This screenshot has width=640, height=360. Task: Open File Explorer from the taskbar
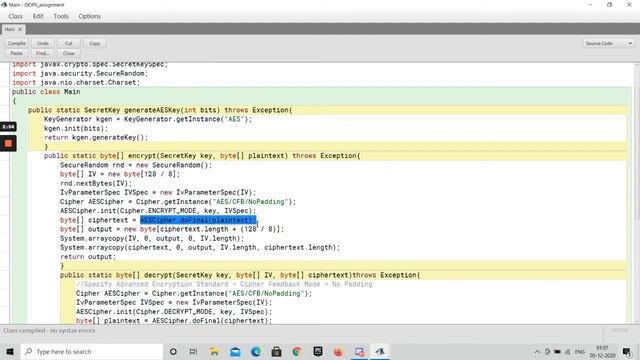coord(214,351)
